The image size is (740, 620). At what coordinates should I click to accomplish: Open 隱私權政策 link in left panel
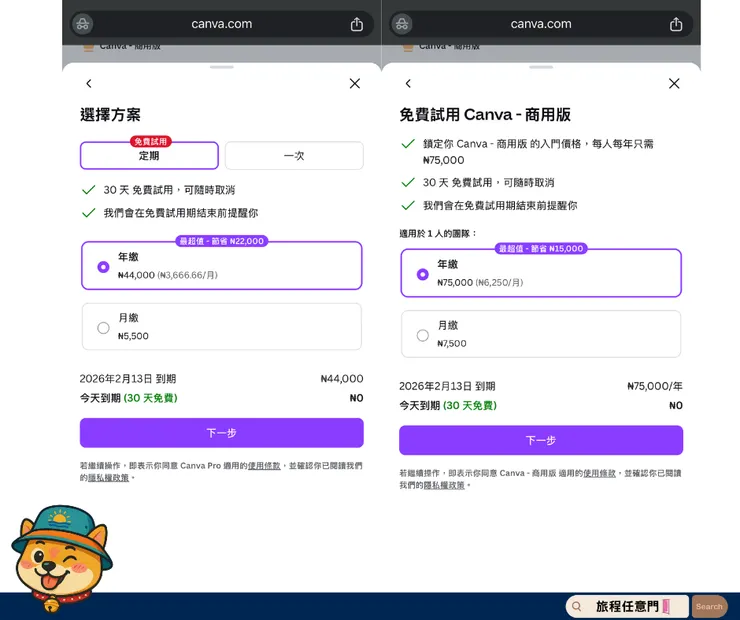pyautogui.click(x=109, y=478)
